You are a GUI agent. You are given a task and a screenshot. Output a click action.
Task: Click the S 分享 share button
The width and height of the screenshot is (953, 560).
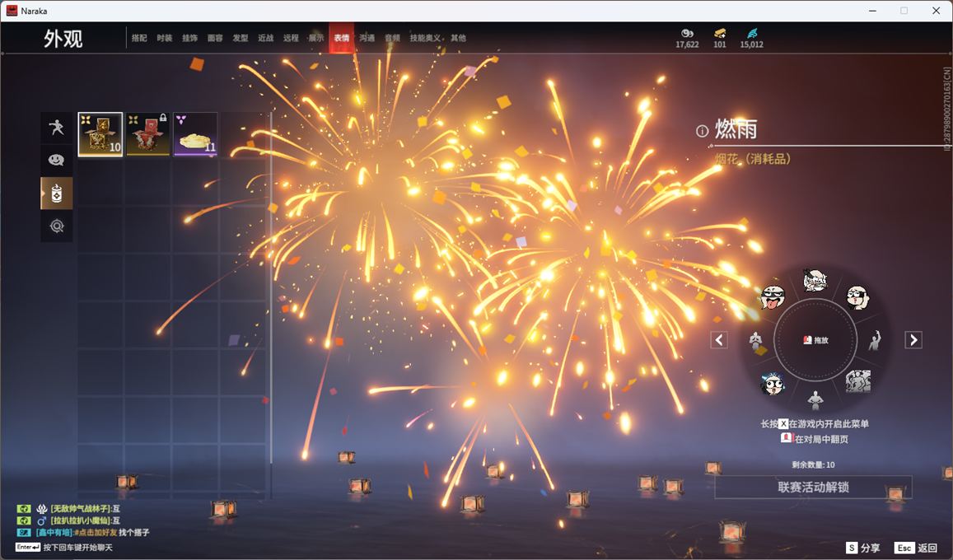point(862,548)
